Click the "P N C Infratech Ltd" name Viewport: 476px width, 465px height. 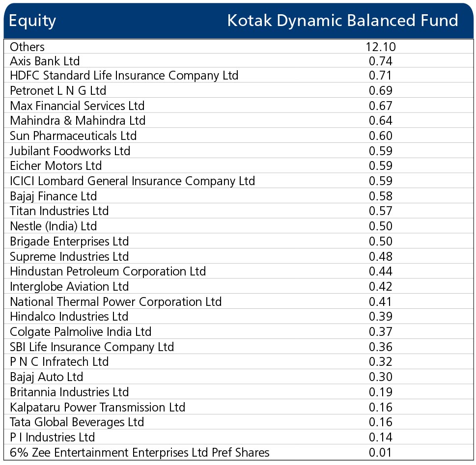coord(59,362)
